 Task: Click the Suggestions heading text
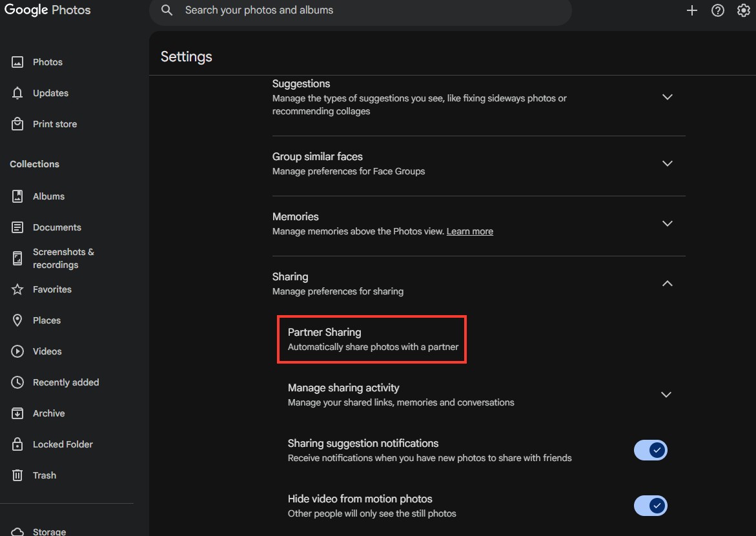(x=301, y=83)
